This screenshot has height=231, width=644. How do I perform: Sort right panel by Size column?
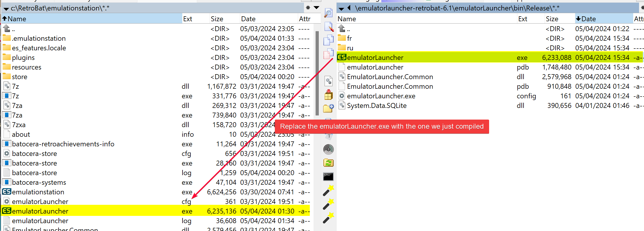pyautogui.click(x=560, y=19)
